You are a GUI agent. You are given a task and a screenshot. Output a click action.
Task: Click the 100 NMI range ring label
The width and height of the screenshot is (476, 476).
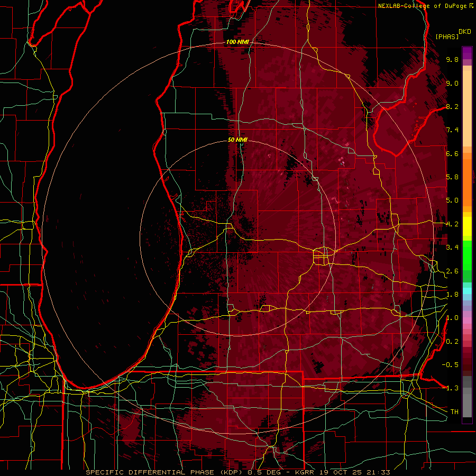[237, 42]
